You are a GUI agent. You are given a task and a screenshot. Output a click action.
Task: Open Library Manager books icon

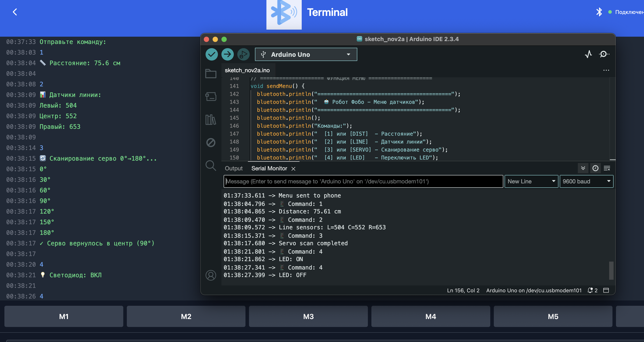[210, 120]
